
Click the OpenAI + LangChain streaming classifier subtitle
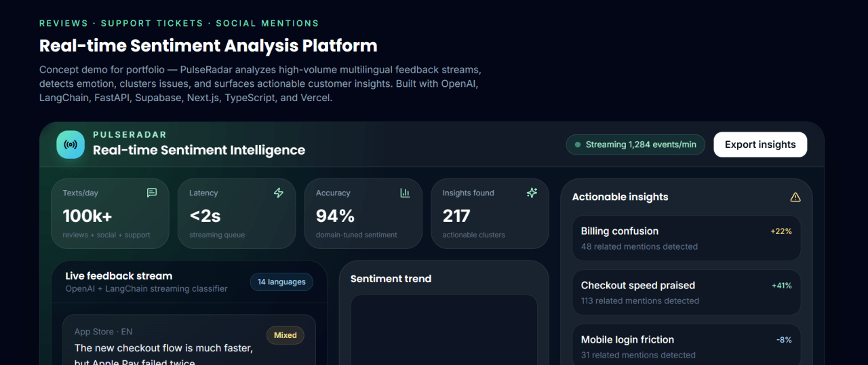coord(146,289)
